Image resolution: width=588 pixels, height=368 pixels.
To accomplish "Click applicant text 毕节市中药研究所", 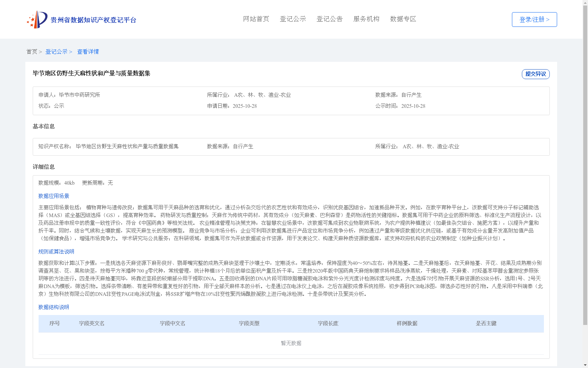I will 79,95.
